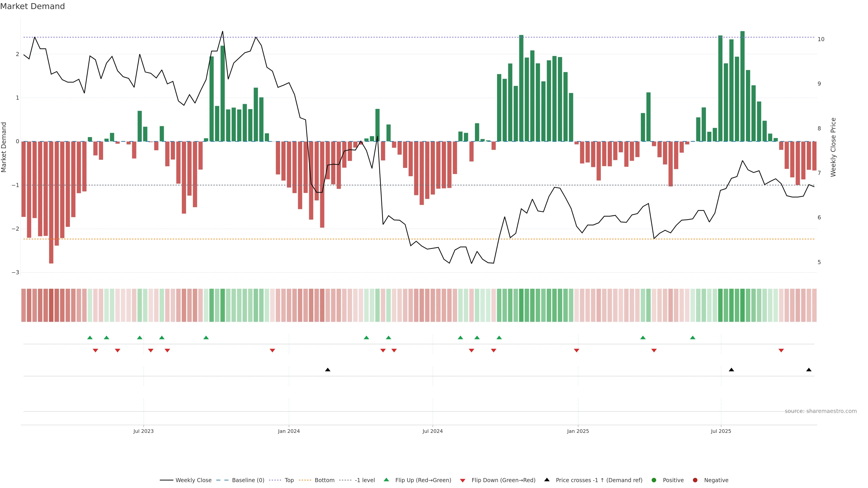
Task: Toggle the Top dotted line legend item
Action: pos(289,480)
